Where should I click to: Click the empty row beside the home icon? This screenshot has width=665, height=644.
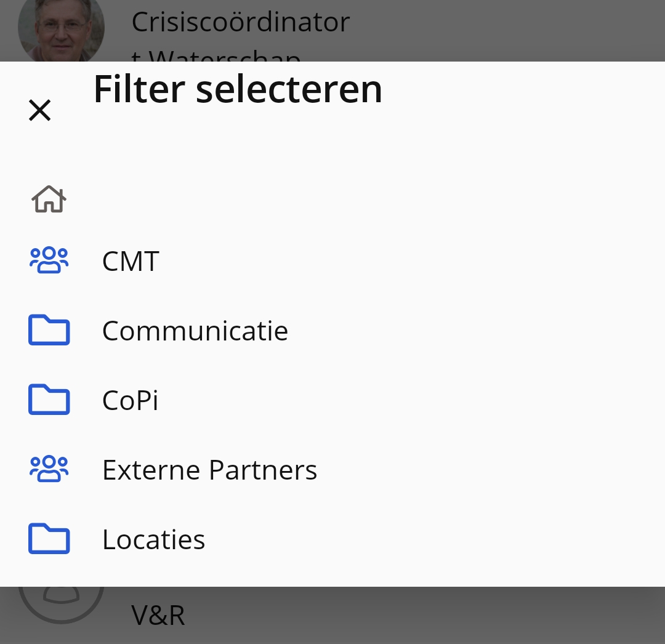365,199
